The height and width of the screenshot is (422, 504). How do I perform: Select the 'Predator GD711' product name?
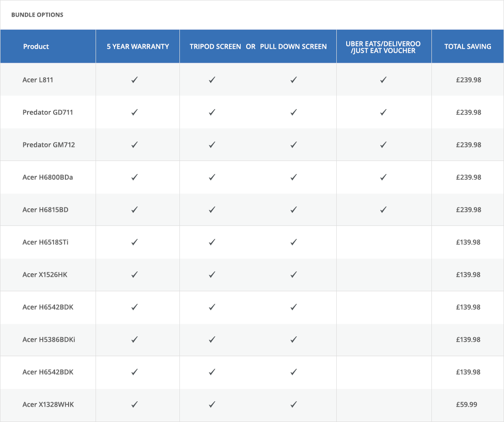[48, 112]
